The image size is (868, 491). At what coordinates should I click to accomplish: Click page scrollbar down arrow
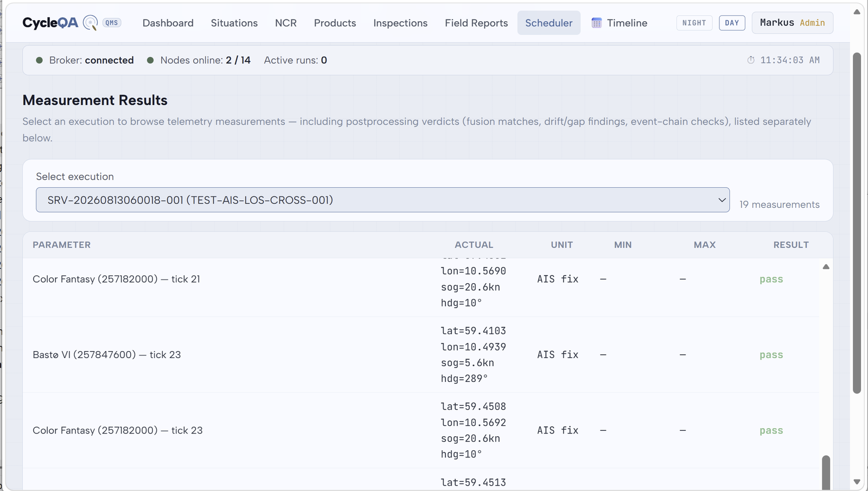pos(857,482)
